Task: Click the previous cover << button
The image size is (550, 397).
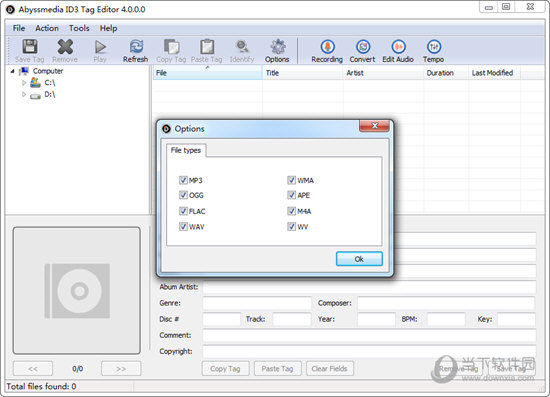Action: coord(33,369)
